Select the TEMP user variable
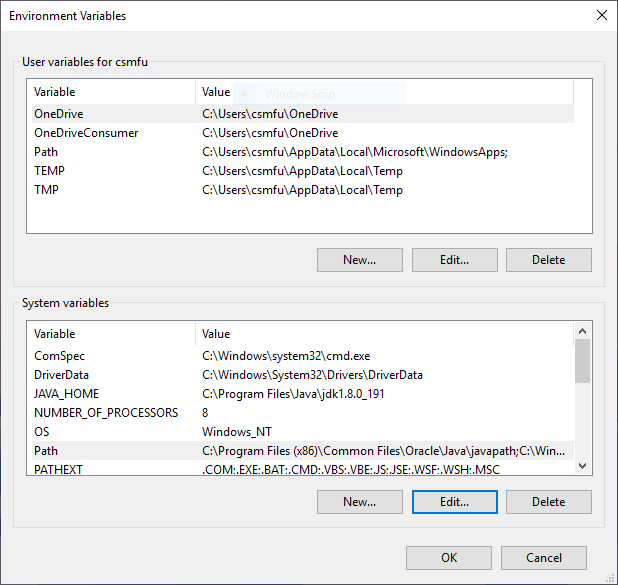Viewport: 618px width, 585px height. 49,171
